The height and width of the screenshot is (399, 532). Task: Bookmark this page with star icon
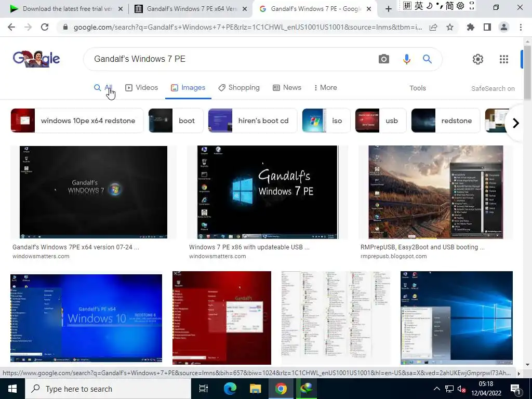(450, 27)
